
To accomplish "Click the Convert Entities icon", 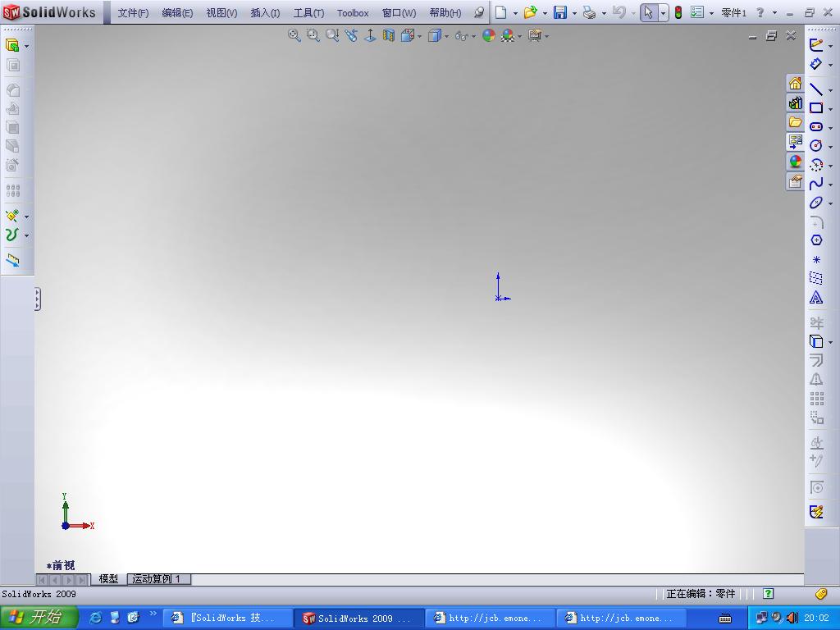I will click(816, 341).
